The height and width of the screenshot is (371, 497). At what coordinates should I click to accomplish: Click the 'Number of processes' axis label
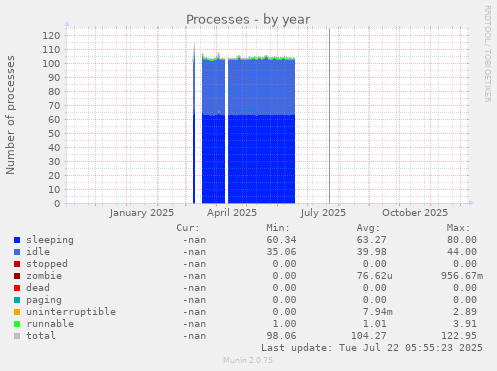[x=11, y=115]
